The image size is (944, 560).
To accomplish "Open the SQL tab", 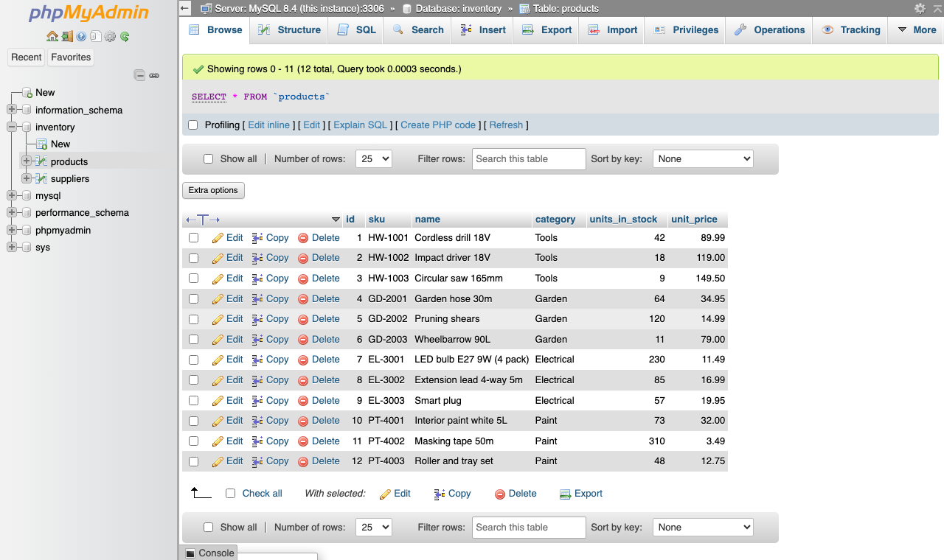I will (357, 30).
